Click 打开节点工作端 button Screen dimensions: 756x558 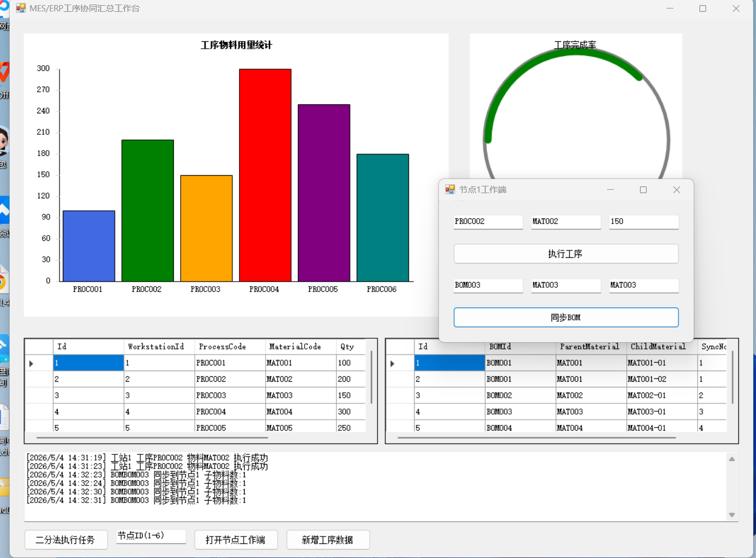tap(236, 540)
